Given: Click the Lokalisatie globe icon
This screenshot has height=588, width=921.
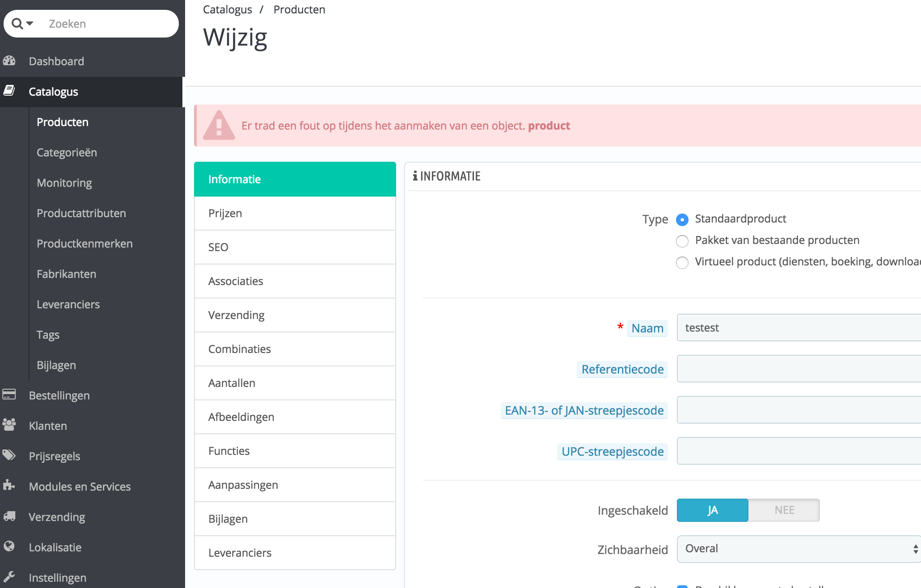Looking at the screenshot, I should pyautogui.click(x=9, y=546).
